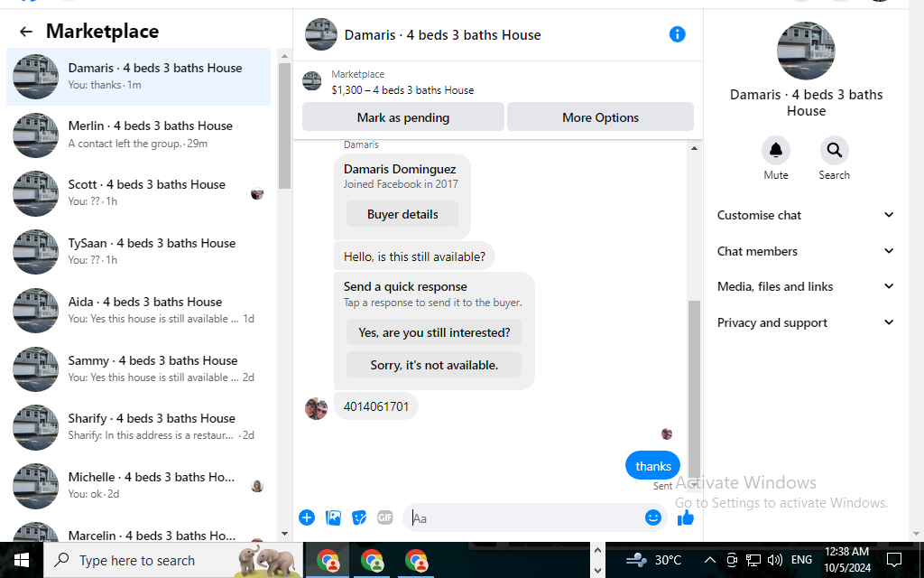Send a thumbs-up like
924x578 pixels.
pyautogui.click(x=686, y=517)
